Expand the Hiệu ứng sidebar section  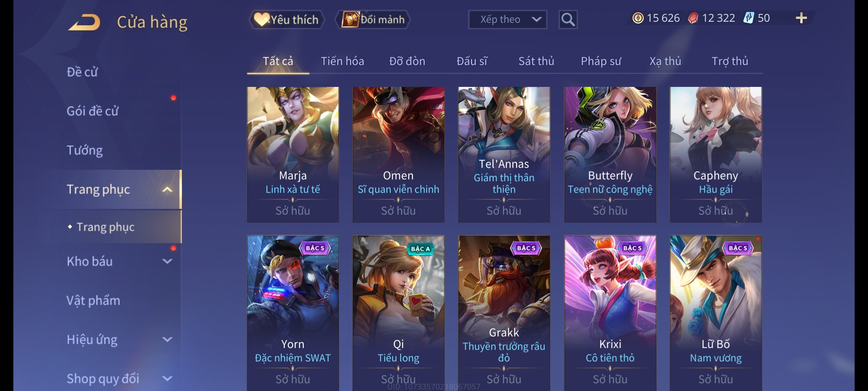coord(167,340)
